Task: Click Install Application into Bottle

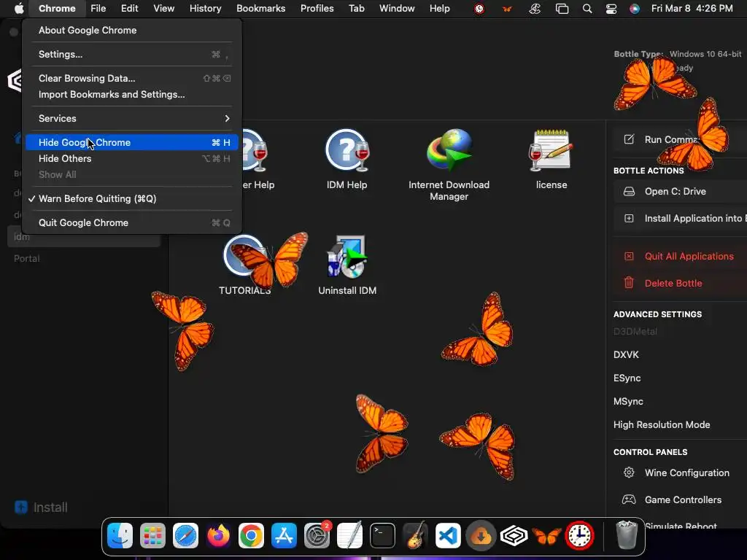Action: (680, 218)
